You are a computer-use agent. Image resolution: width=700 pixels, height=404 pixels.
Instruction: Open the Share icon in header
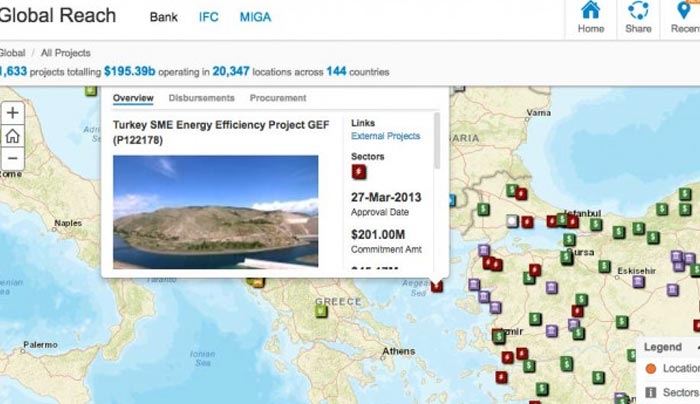tap(638, 10)
